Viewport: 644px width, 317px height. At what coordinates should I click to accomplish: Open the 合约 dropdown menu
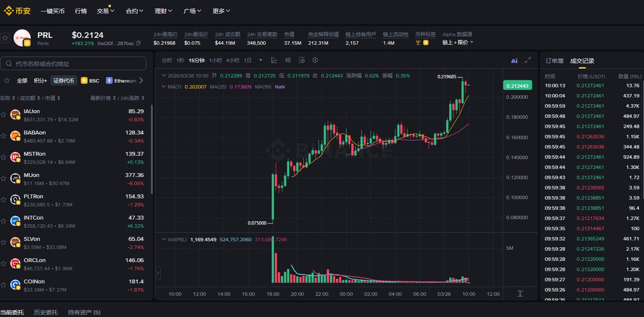click(x=134, y=10)
